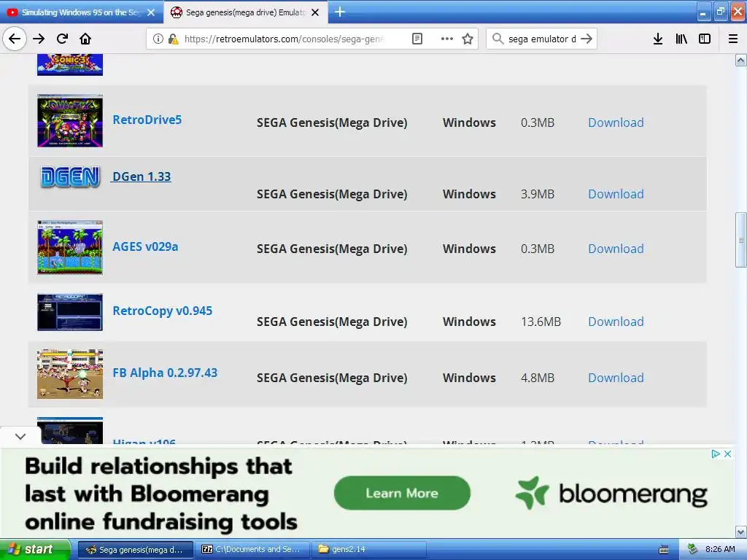This screenshot has height=560, width=747.
Task: Open the RetroCopy v0.945 link
Action: pyautogui.click(x=163, y=311)
